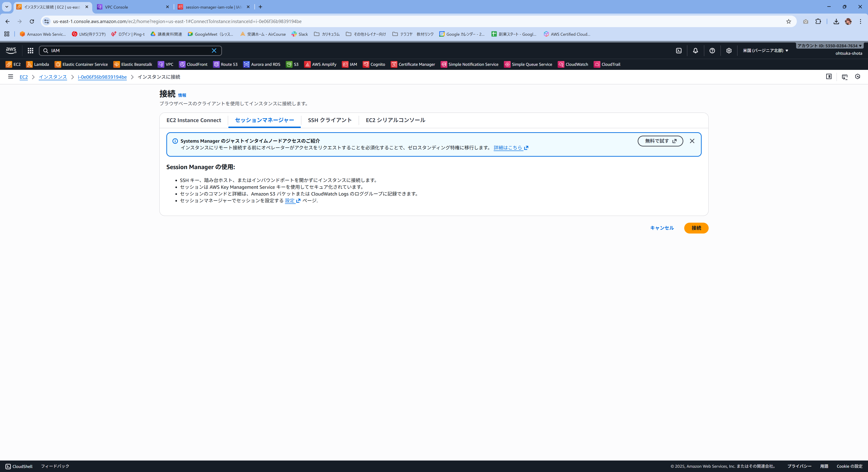Image resolution: width=868 pixels, height=472 pixels.
Task: Switch to the EC2 Instance Connect tab
Action: click(193, 120)
